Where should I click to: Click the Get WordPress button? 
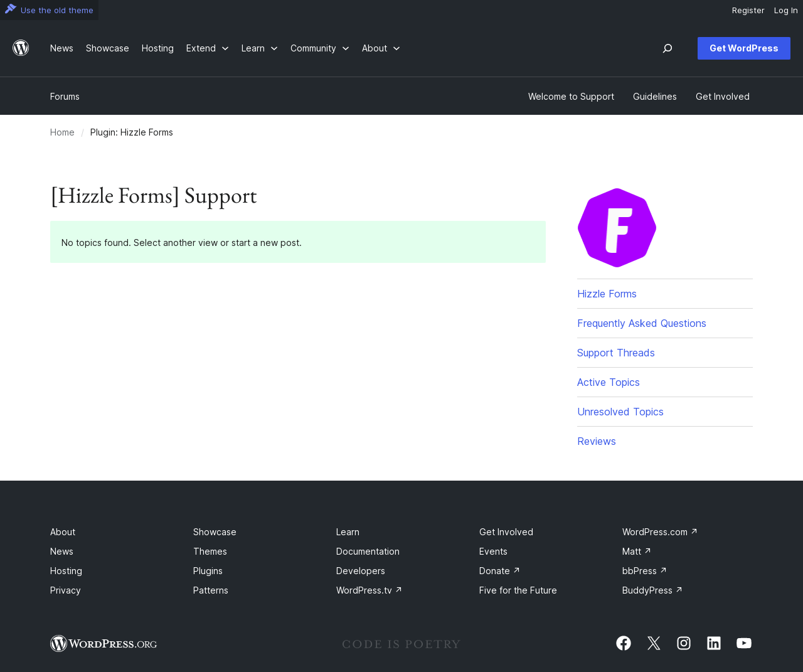click(x=744, y=48)
